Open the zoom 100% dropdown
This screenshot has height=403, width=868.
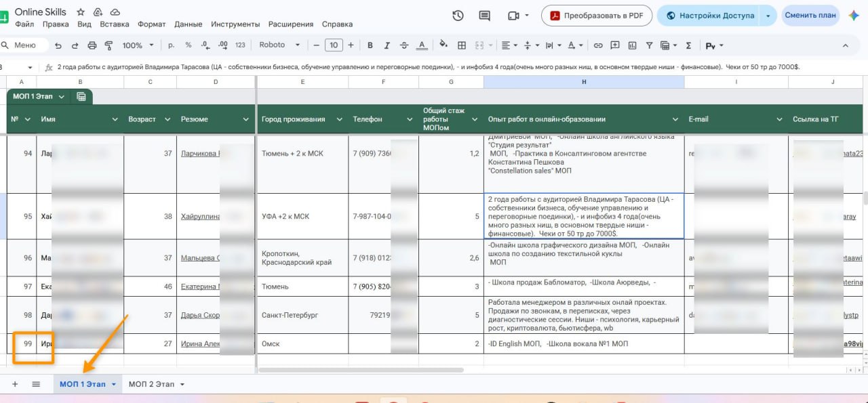(138, 45)
